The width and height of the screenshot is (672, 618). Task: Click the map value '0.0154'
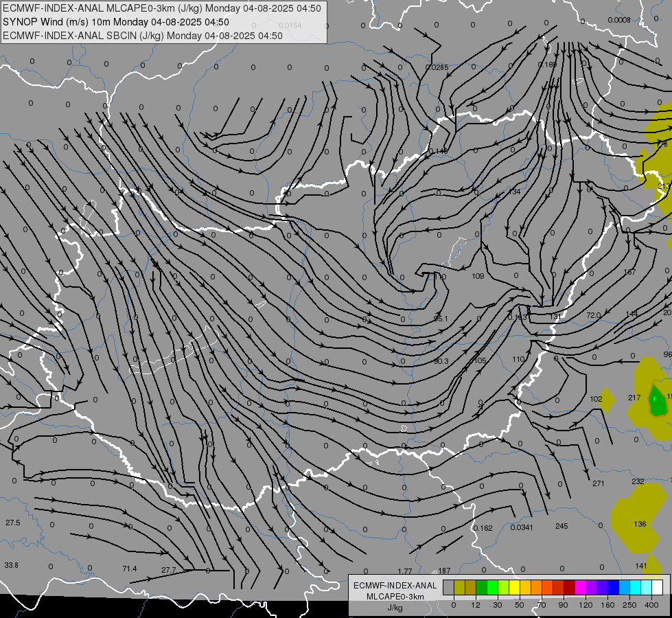coord(290,25)
